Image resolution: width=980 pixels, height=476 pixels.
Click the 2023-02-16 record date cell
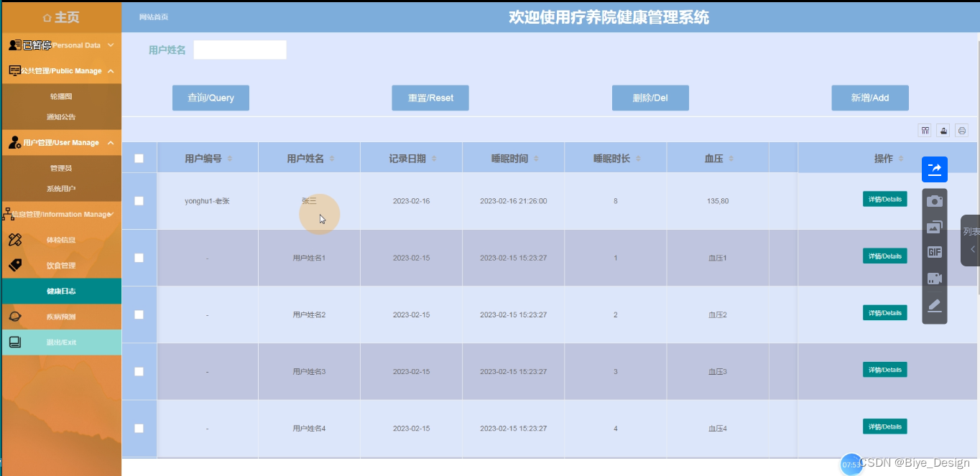pos(411,201)
